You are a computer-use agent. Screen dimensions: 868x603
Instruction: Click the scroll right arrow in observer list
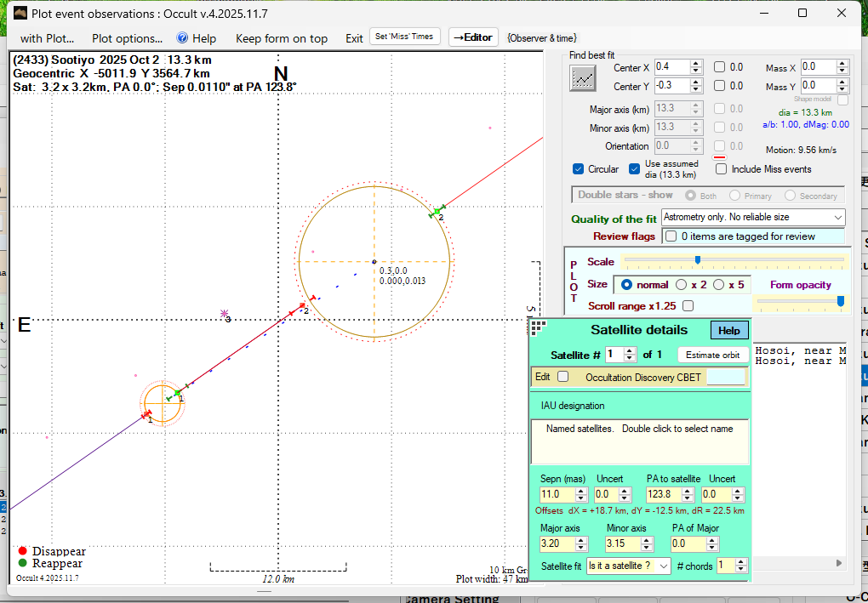click(x=840, y=562)
